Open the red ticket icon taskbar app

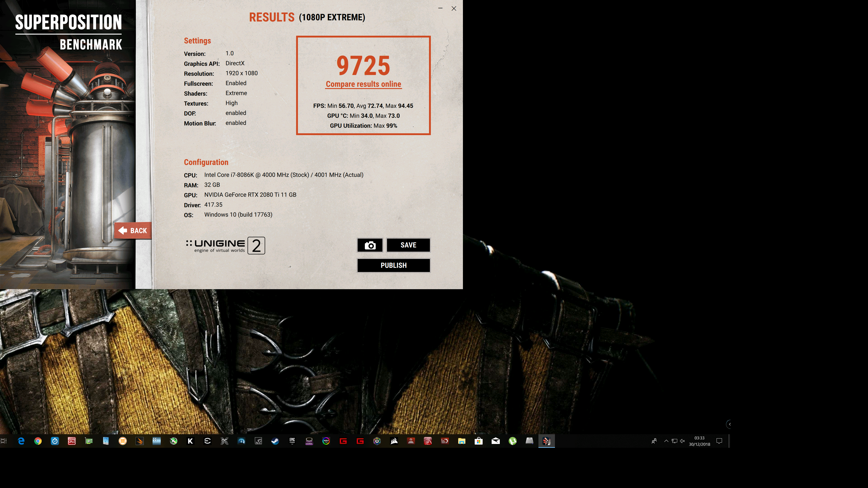428,441
